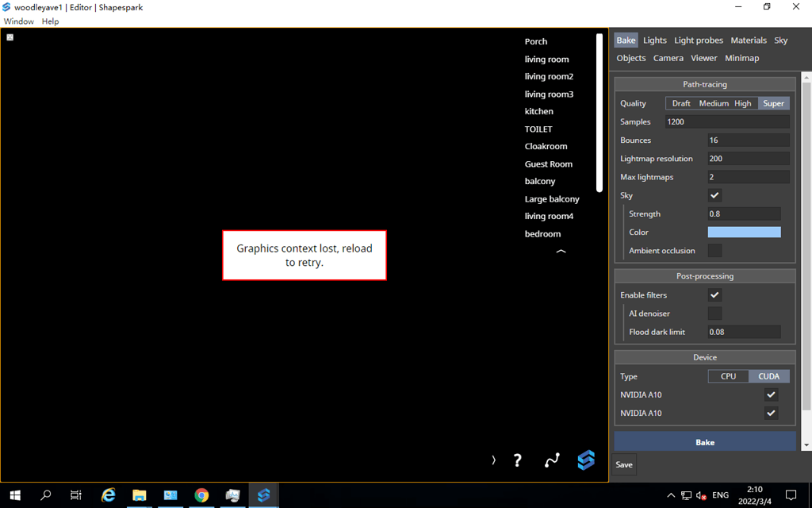Uncheck the second NVIDIA A10 device
This screenshot has height=508, width=812.
(771, 413)
